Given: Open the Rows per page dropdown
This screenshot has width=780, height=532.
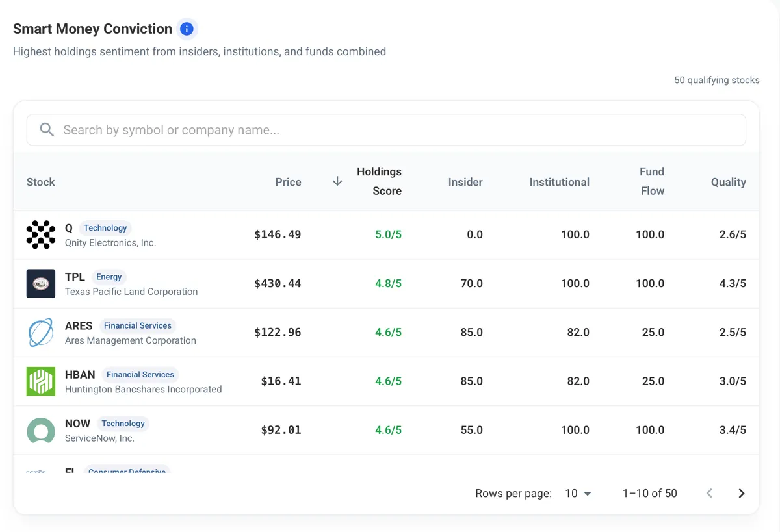Looking at the screenshot, I should 578,493.
